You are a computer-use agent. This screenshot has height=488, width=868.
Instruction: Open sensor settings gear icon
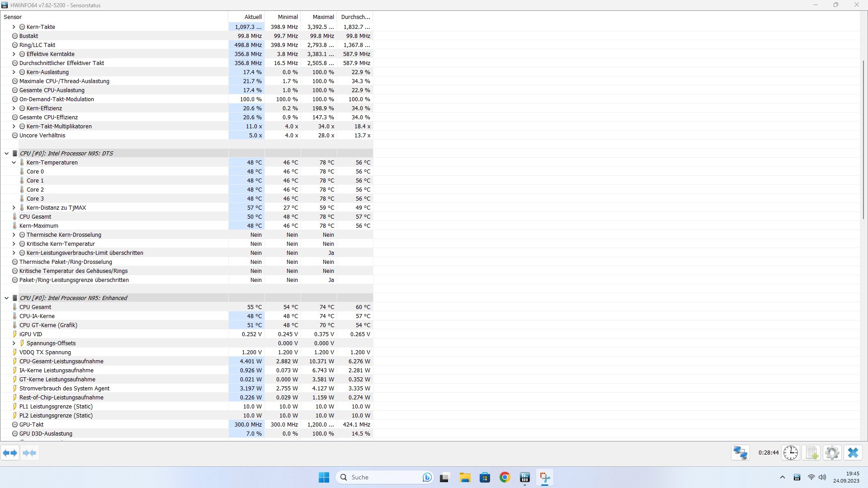[832, 453]
